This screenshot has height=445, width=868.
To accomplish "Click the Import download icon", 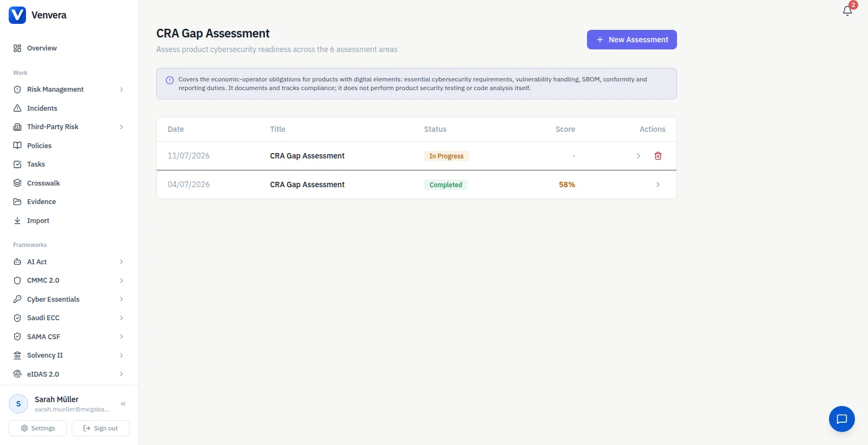I will coord(17,220).
